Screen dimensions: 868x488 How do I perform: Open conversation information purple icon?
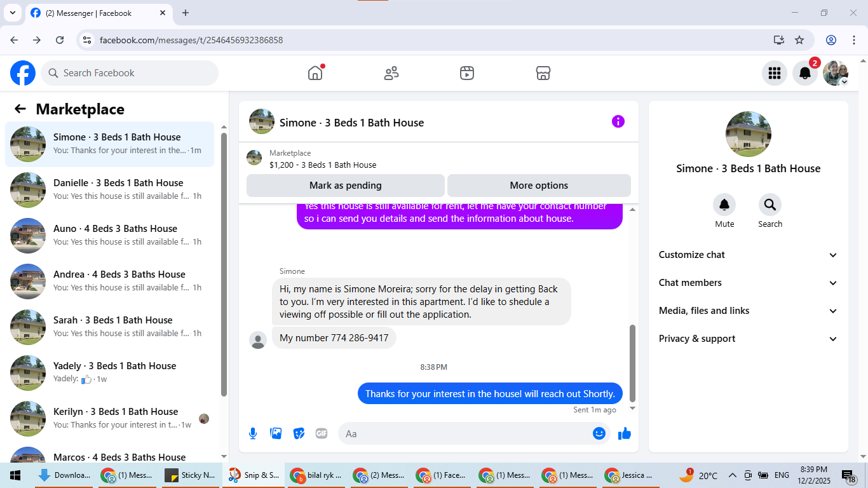click(x=618, y=121)
